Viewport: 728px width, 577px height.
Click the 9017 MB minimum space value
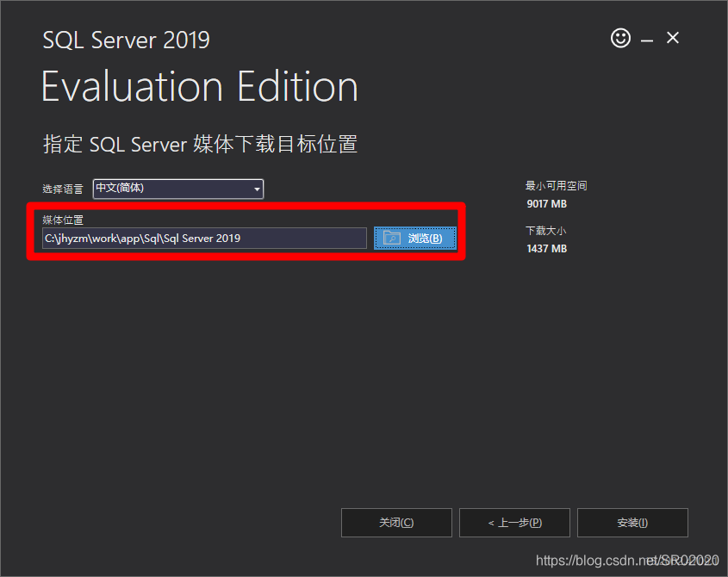(x=546, y=204)
